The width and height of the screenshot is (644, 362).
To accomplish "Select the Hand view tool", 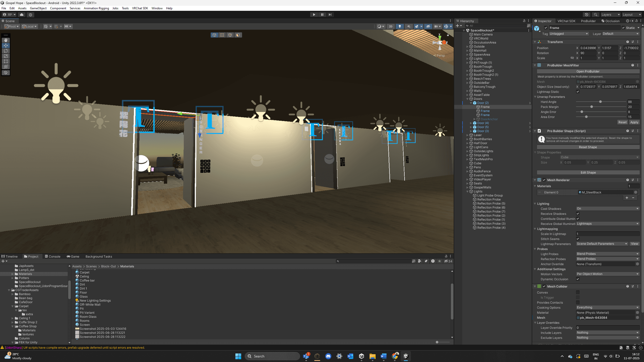I will pyautogui.click(x=6, y=40).
